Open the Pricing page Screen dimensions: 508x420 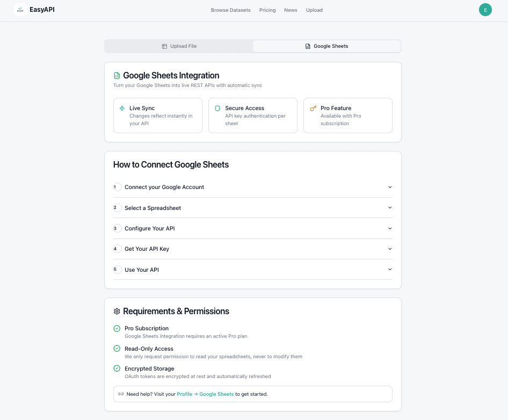[267, 10]
